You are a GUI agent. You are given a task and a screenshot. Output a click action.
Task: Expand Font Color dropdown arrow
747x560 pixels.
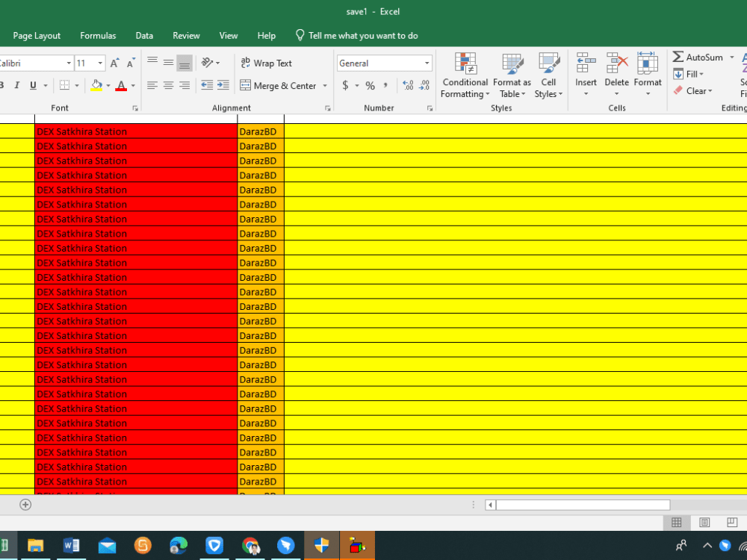[133, 86]
